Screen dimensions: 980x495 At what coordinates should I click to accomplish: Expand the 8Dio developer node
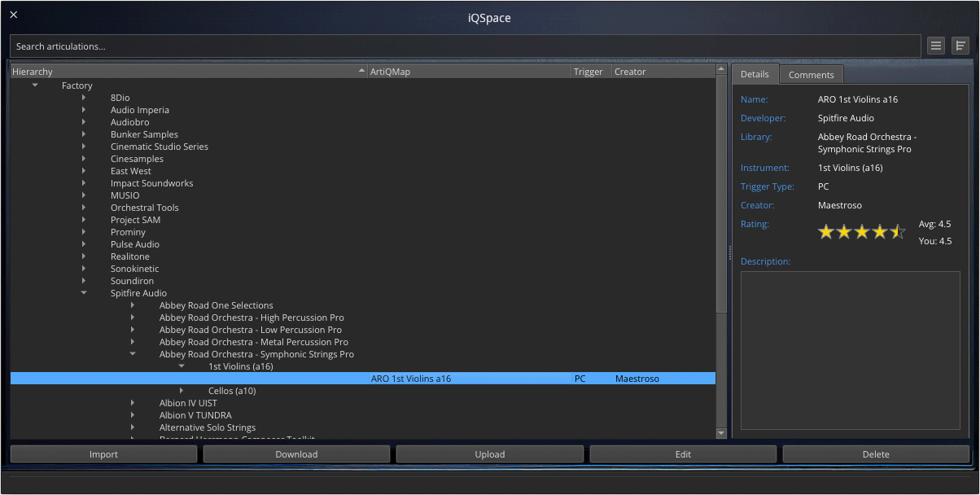(85, 98)
